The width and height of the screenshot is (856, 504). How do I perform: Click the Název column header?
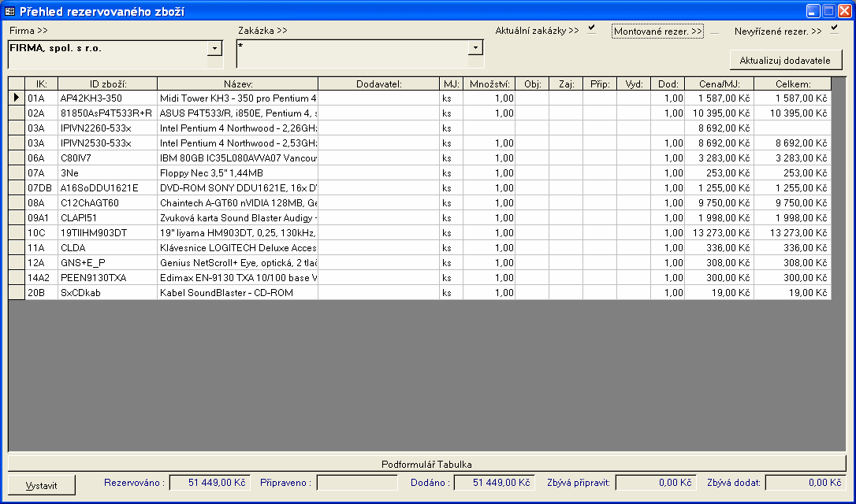237,83
